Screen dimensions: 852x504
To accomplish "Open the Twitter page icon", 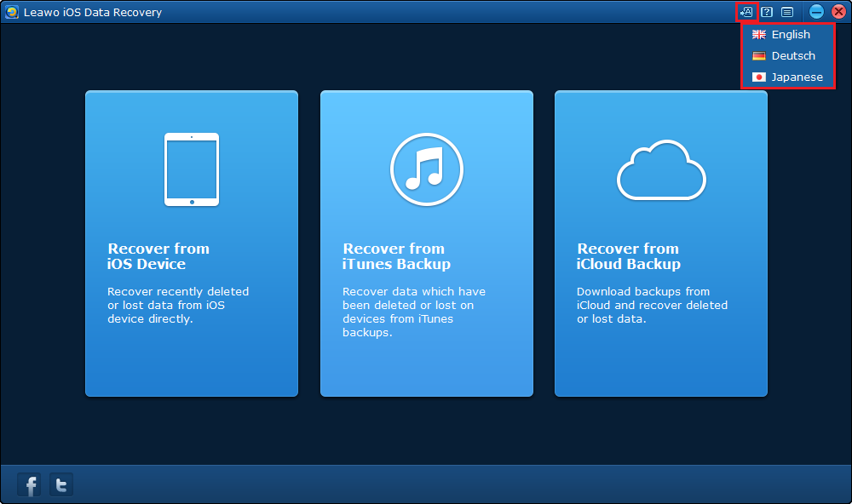I will (61, 485).
